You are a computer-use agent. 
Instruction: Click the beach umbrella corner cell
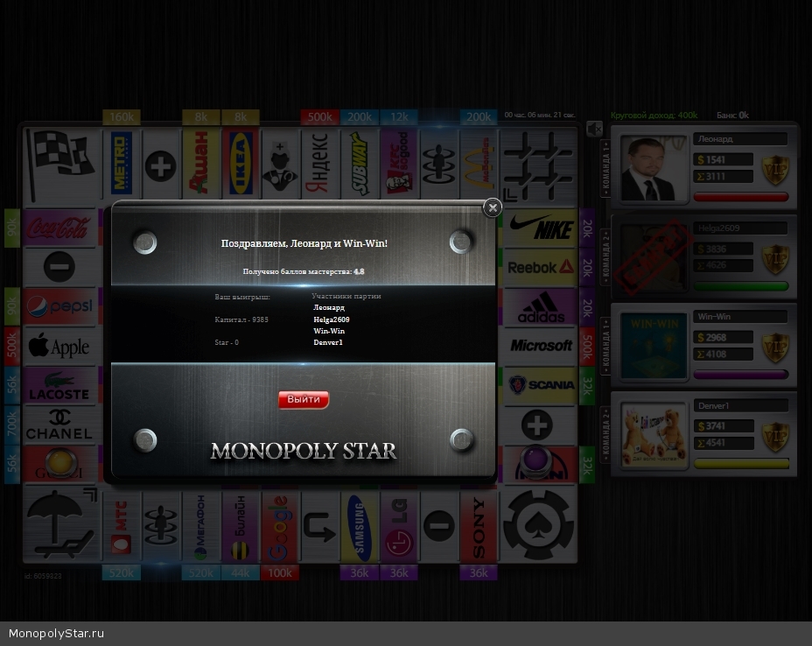(61, 525)
